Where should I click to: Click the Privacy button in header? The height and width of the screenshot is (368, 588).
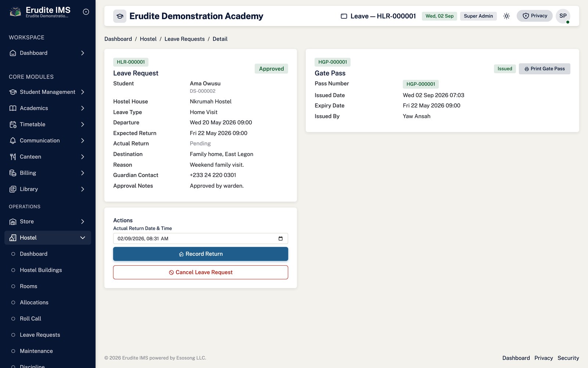(x=535, y=16)
